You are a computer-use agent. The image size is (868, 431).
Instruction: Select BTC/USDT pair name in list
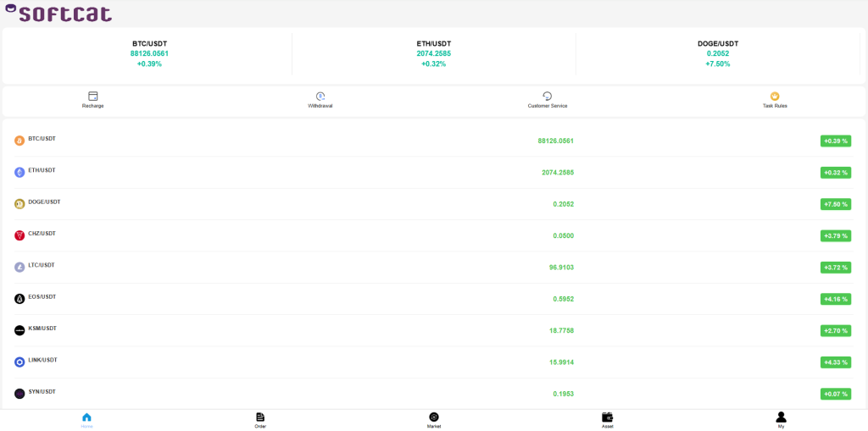point(42,139)
